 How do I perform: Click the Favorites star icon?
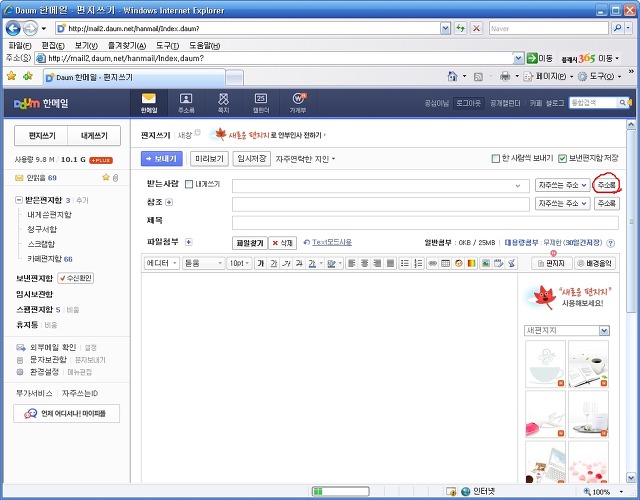[x=11, y=76]
